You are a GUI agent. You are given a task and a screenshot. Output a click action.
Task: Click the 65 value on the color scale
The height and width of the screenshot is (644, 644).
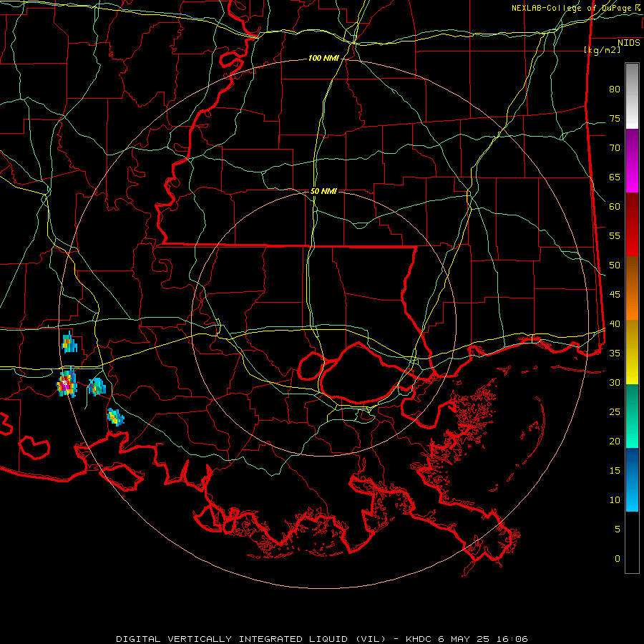click(615, 177)
